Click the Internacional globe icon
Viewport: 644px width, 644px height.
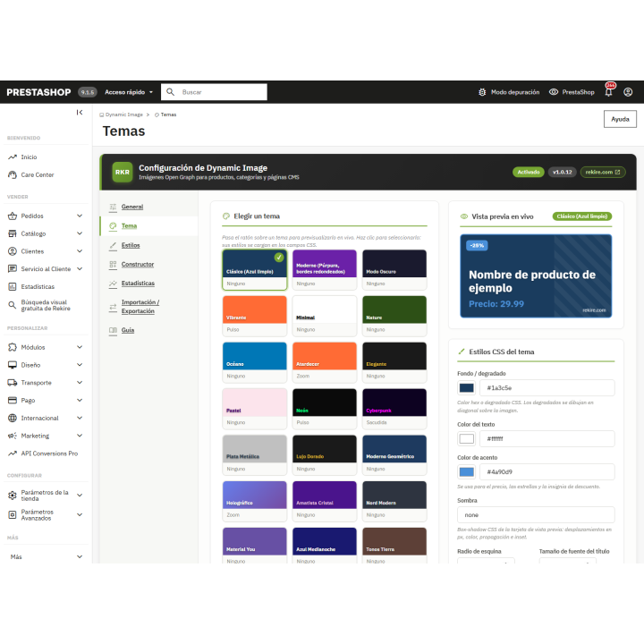[13, 418]
